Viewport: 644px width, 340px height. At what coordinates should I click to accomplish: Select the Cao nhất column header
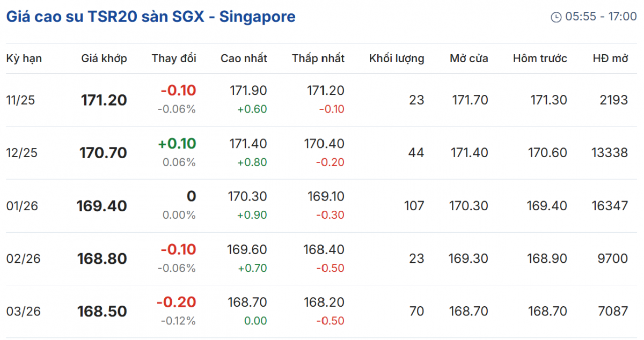tap(244, 58)
